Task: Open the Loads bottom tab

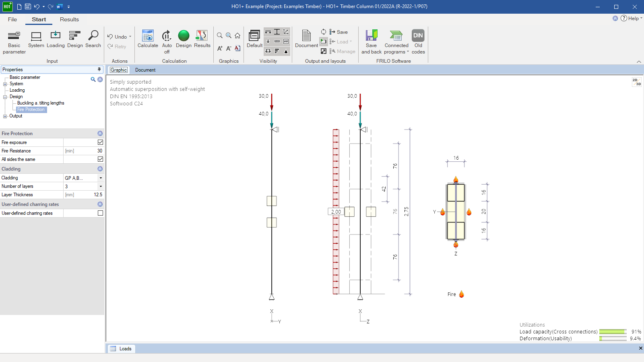Action: 122,349
